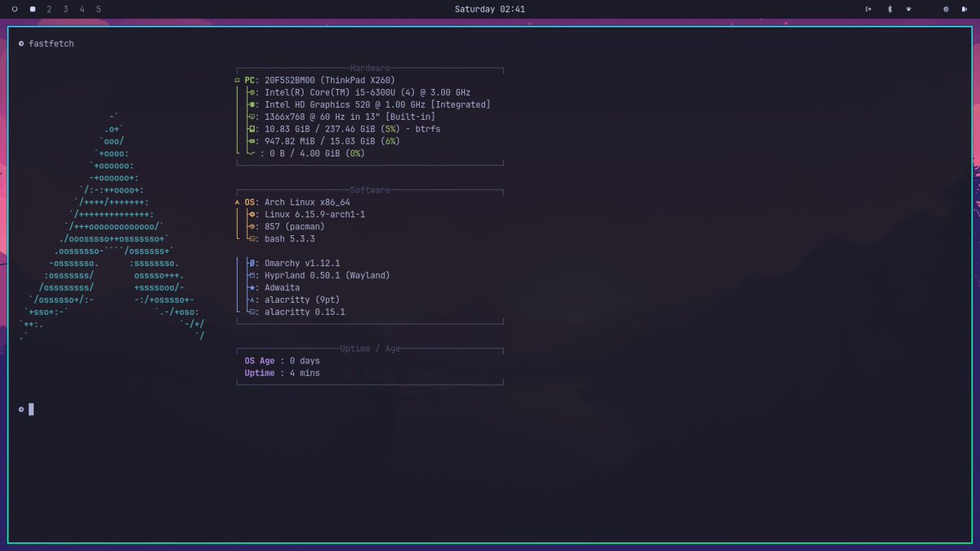The image size is (980, 551).
Task: Click the memory icon before 947.82 MiB
Action: coord(252,141)
